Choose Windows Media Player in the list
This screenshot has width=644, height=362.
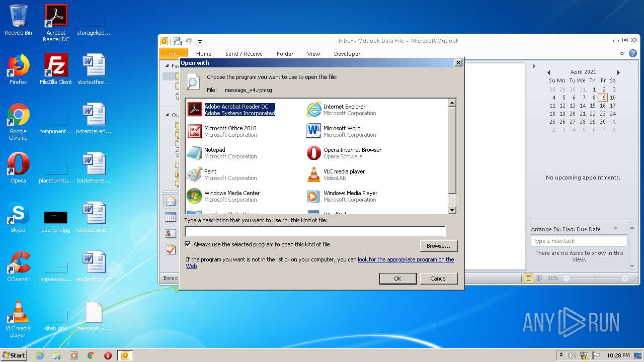pyautogui.click(x=343, y=196)
